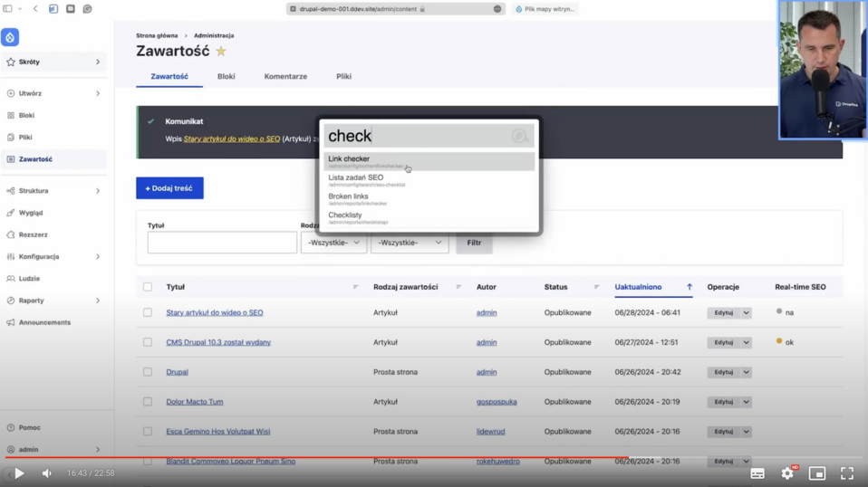Switch to the Bloki tab
868x487 pixels.
226,76
